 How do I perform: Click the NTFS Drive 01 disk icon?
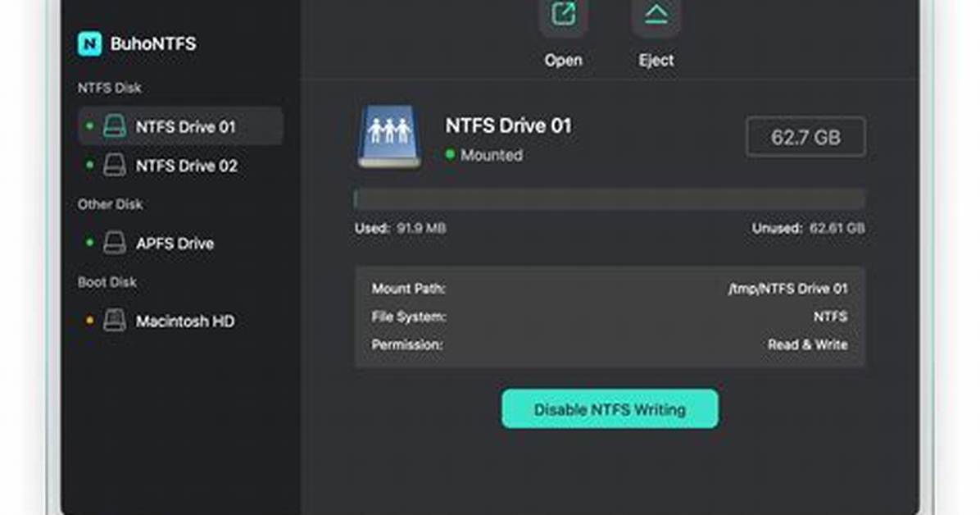tap(115, 126)
